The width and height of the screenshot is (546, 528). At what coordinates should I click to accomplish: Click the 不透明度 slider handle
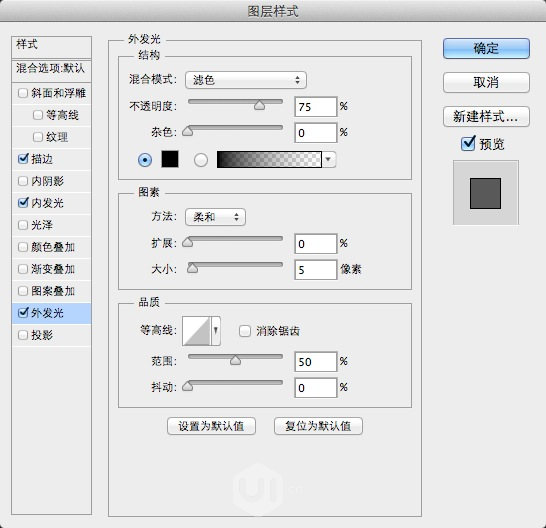259,105
